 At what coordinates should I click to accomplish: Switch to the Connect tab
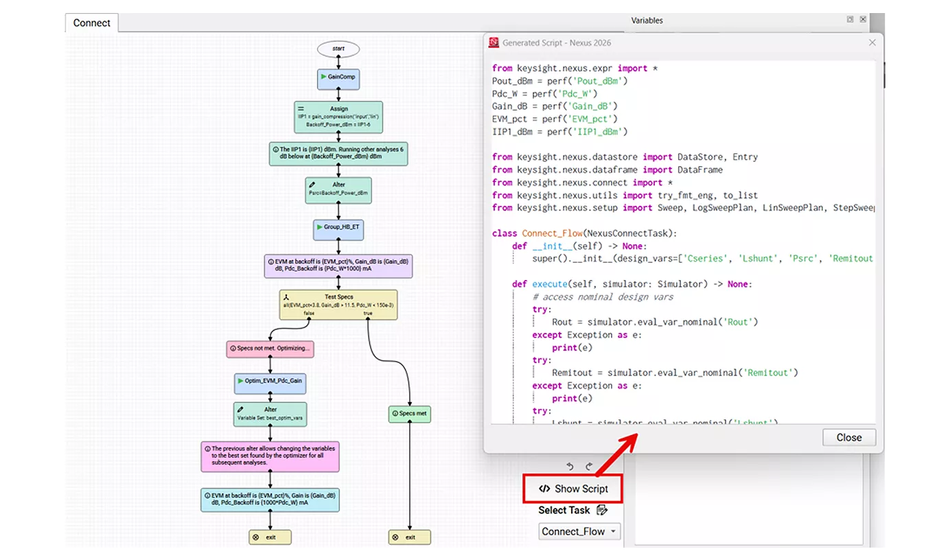point(92,23)
